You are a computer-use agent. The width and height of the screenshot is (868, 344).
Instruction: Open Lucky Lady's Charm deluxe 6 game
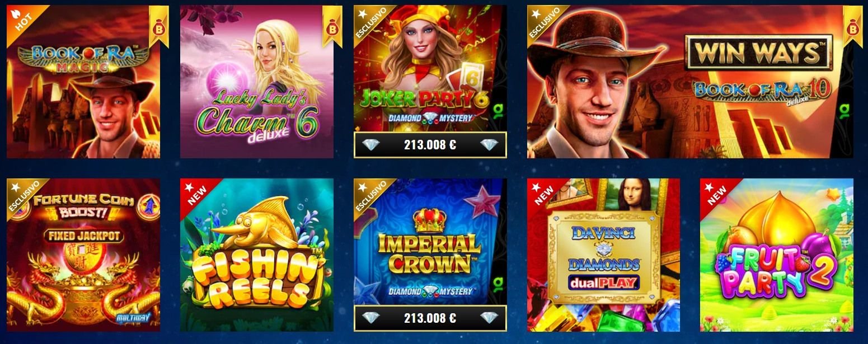click(257, 82)
